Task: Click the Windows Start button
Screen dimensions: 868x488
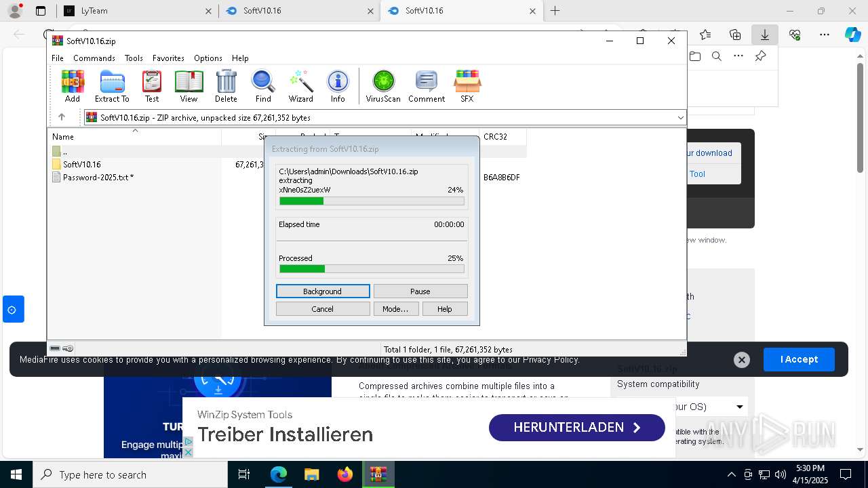Action: (x=16, y=474)
